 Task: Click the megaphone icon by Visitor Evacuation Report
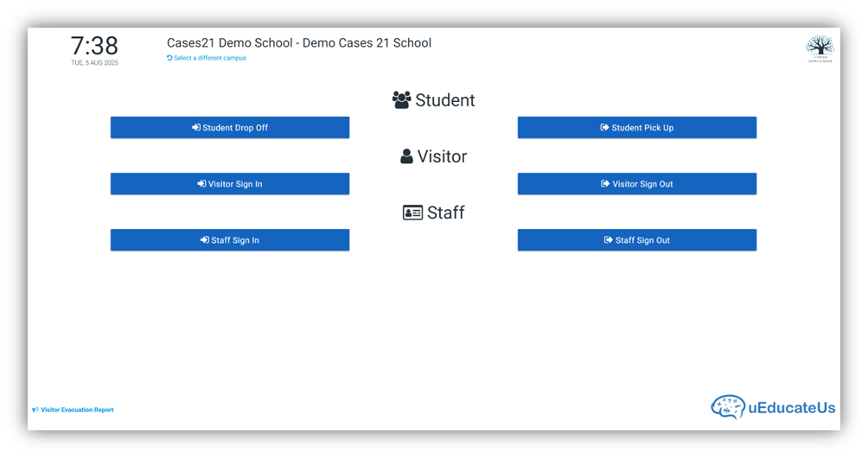pyautogui.click(x=35, y=410)
